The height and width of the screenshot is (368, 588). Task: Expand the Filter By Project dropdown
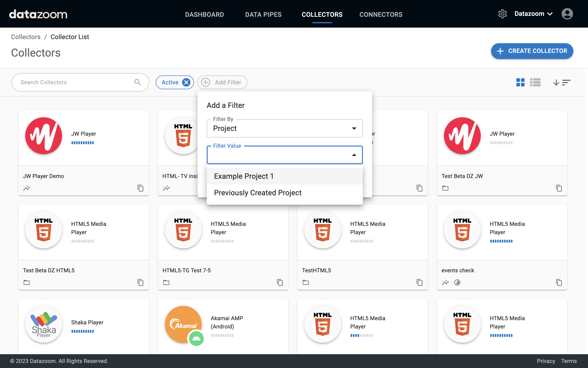(285, 128)
